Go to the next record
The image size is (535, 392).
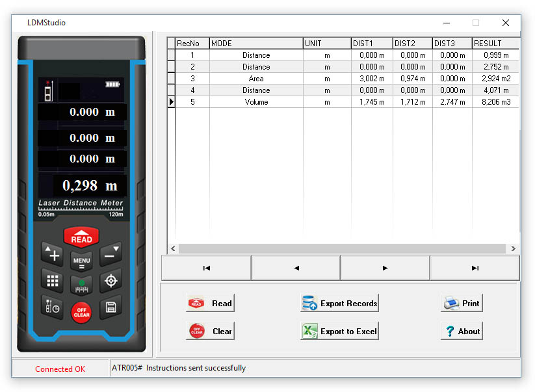[x=385, y=268]
